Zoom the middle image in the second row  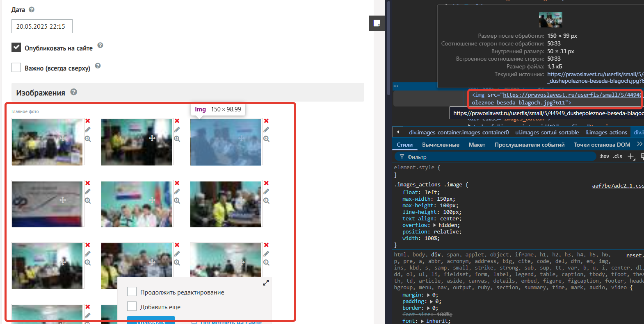pos(177,201)
